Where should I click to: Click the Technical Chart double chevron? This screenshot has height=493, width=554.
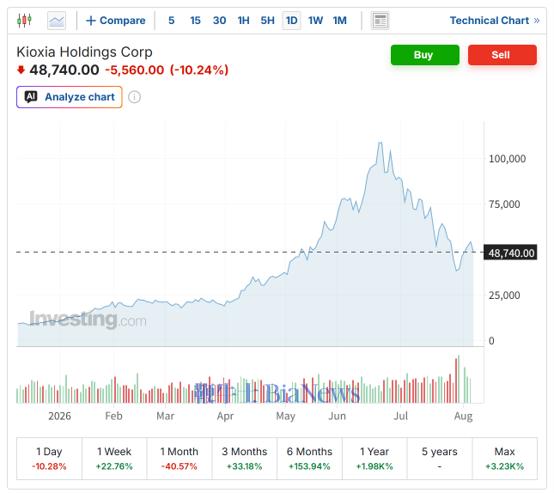point(537,20)
